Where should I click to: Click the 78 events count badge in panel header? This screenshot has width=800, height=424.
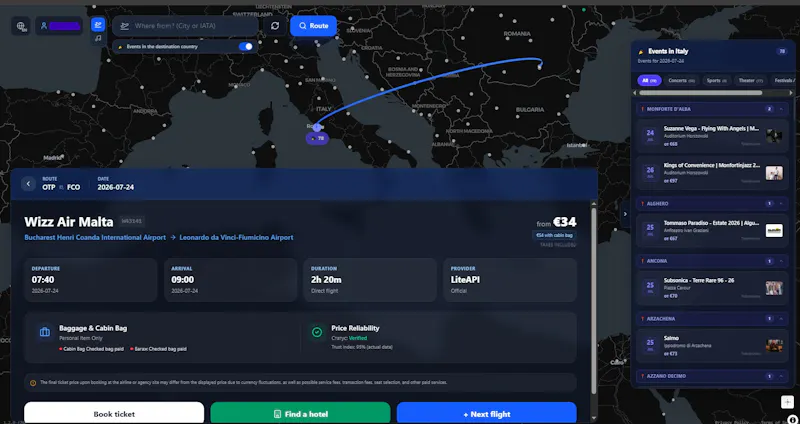(781, 52)
